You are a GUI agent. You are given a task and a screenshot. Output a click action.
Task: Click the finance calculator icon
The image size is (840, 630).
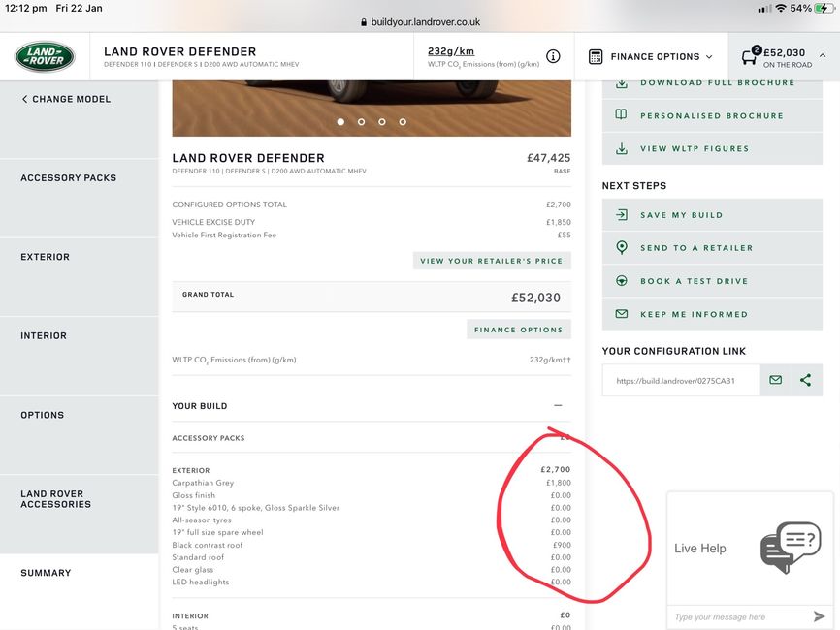tap(596, 57)
